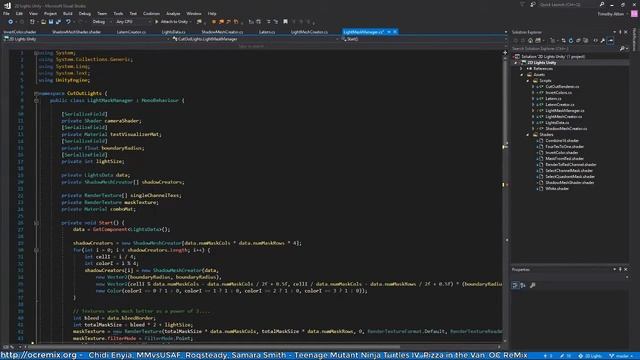Expand the References node

click(522, 69)
